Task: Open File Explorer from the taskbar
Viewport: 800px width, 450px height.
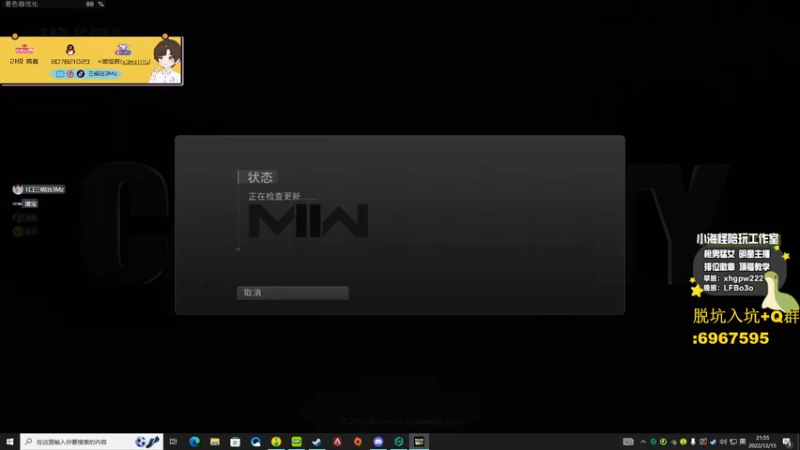Action: (x=215, y=441)
